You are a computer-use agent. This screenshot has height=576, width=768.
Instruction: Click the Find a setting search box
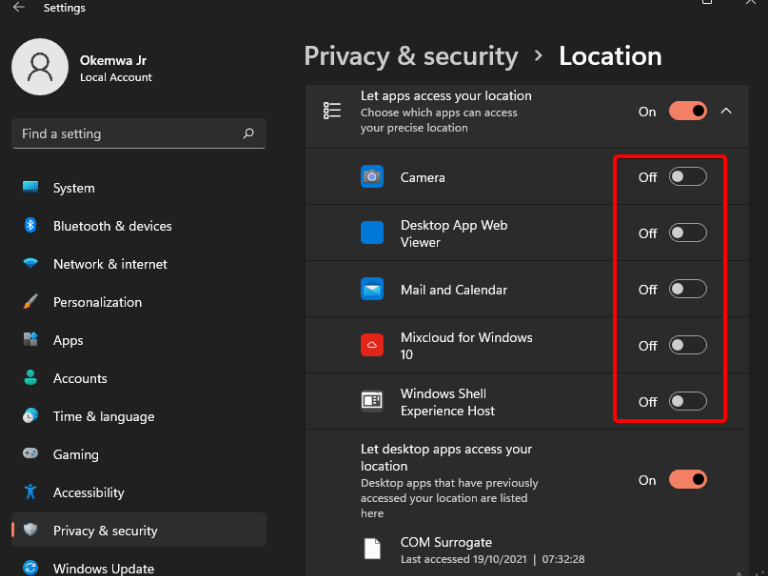pos(139,133)
